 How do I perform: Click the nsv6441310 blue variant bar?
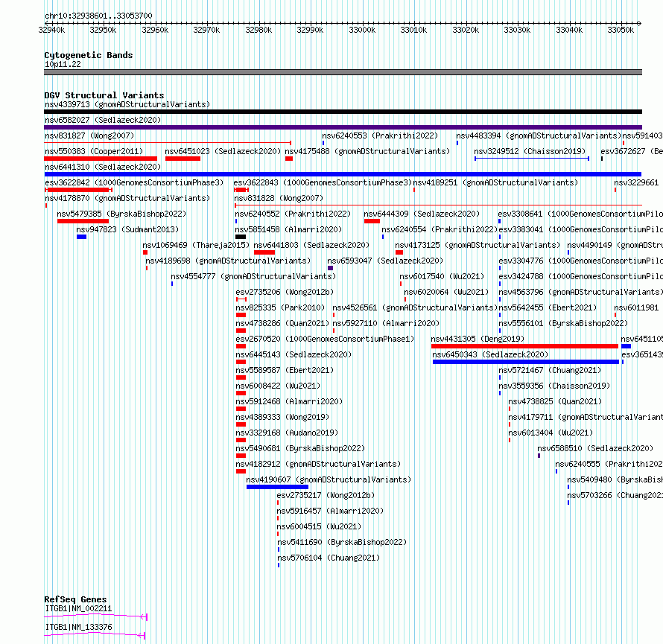tap(343, 174)
